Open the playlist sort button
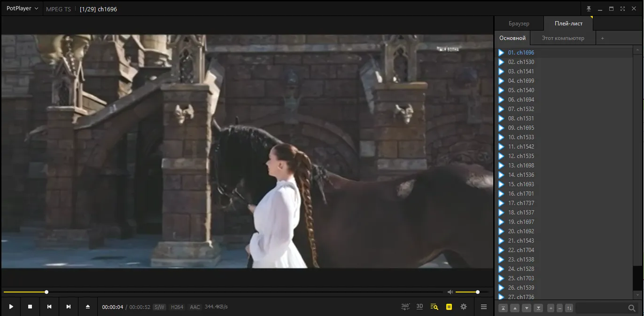The height and width of the screenshot is (316, 644). (569, 308)
